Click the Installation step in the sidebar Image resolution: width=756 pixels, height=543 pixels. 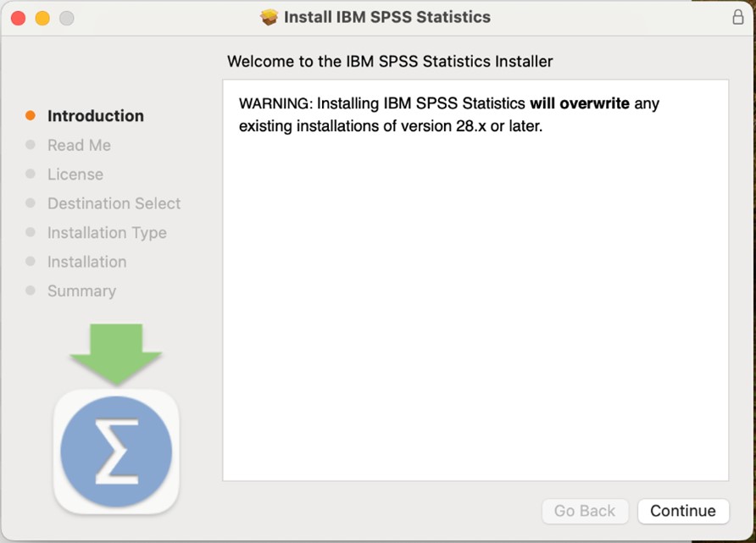click(86, 262)
